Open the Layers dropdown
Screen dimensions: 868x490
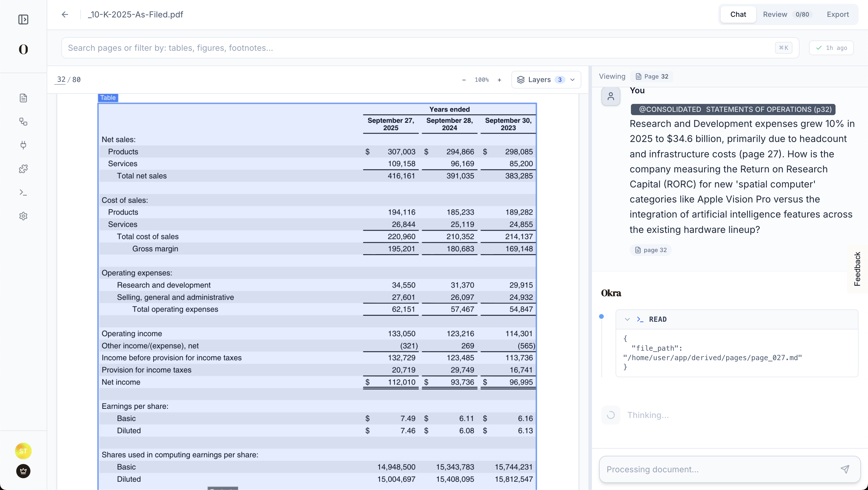pyautogui.click(x=546, y=80)
